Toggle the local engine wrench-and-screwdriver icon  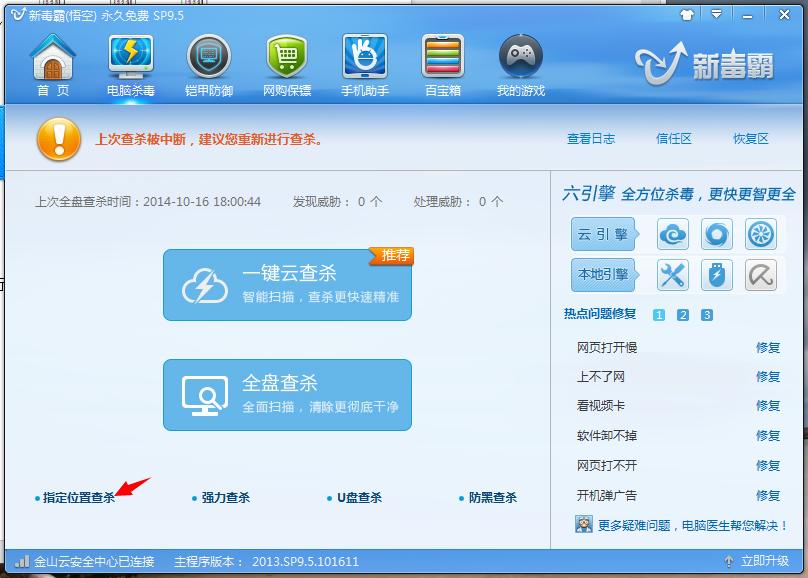pyautogui.click(x=673, y=274)
